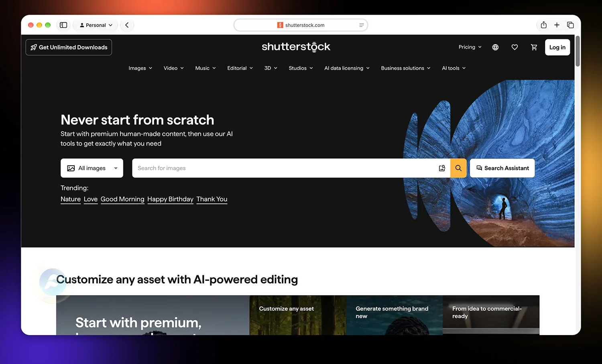Open the Business solutions menu
602x364 pixels.
click(405, 68)
